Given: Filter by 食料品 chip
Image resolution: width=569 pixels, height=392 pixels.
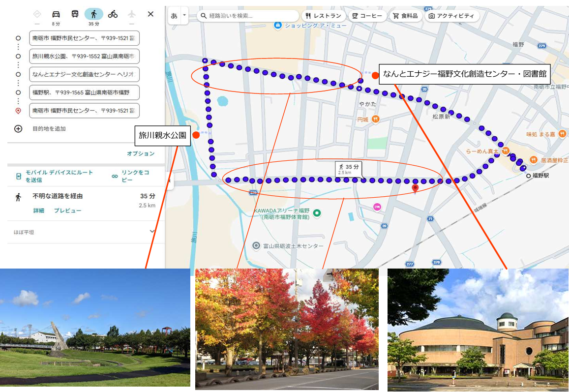Looking at the screenshot, I should tap(405, 16).
